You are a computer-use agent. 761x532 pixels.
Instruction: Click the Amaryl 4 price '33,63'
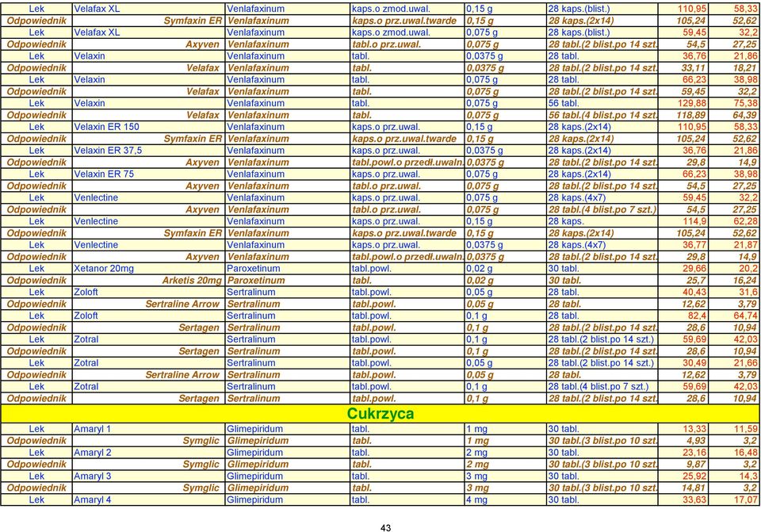click(694, 499)
